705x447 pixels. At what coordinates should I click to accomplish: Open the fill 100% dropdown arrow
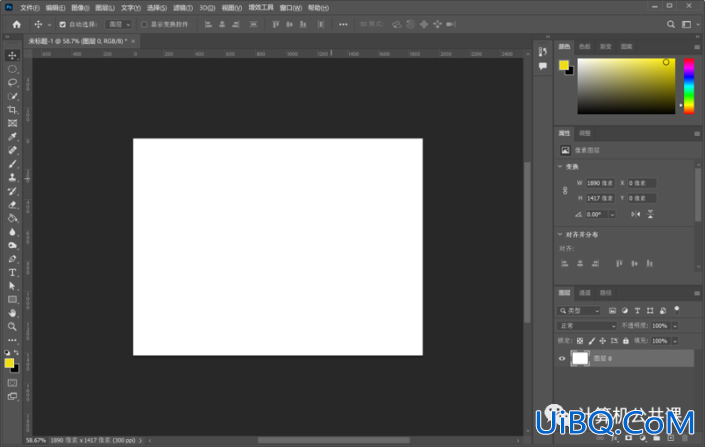pyautogui.click(x=675, y=341)
